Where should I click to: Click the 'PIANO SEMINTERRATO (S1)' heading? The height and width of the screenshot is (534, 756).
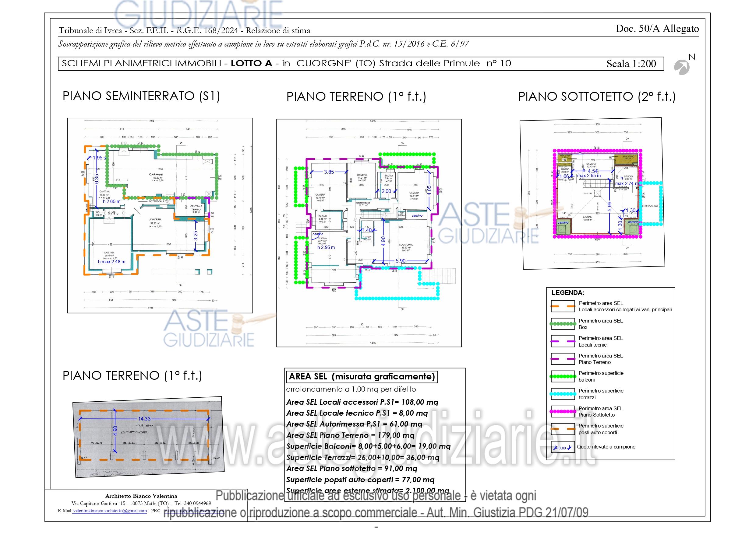[x=141, y=96]
